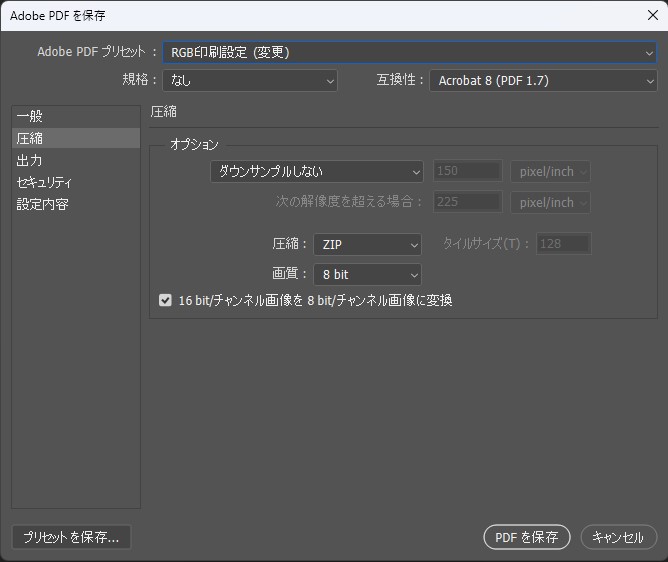Image resolution: width=668 pixels, height=562 pixels.
Task: Click the キャンセル button
Action: [x=618, y=537]
